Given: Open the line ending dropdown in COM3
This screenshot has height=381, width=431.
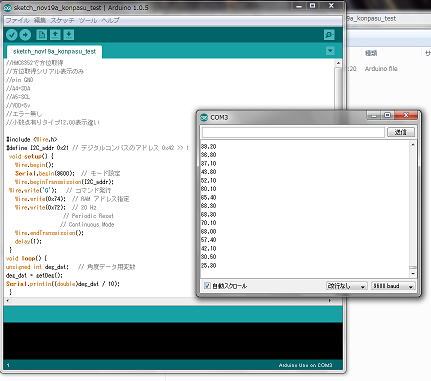Looking at the screenshot, I should point(346,286).
